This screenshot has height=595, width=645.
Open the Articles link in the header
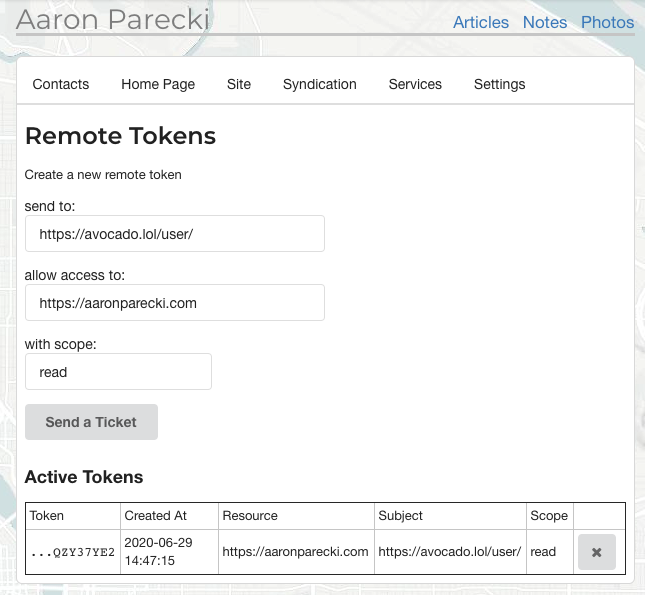pyautogui.click(x=481, y=22)
